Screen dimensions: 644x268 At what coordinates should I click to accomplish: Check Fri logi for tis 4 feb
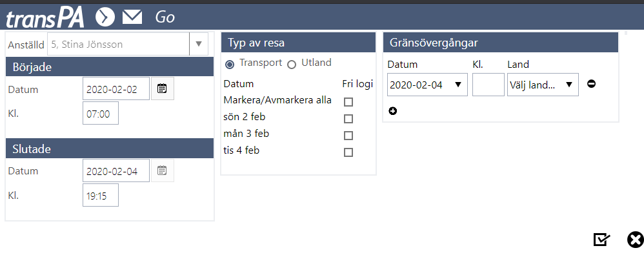click(348, 152)
